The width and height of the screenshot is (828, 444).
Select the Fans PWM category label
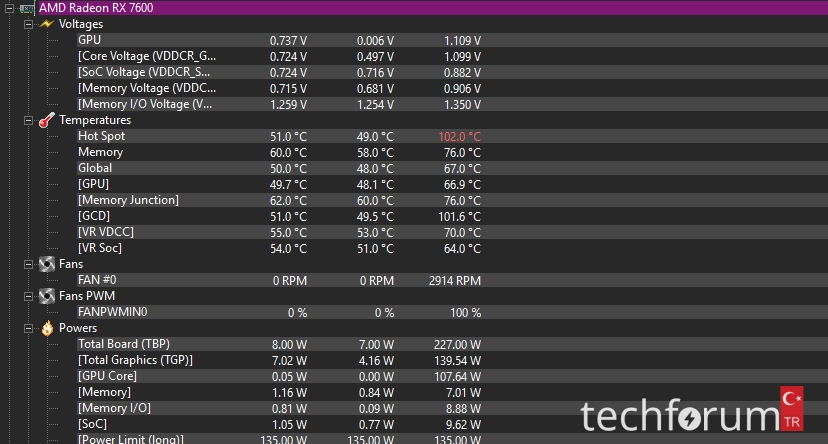pyautogui.click(x=87, y=296)
